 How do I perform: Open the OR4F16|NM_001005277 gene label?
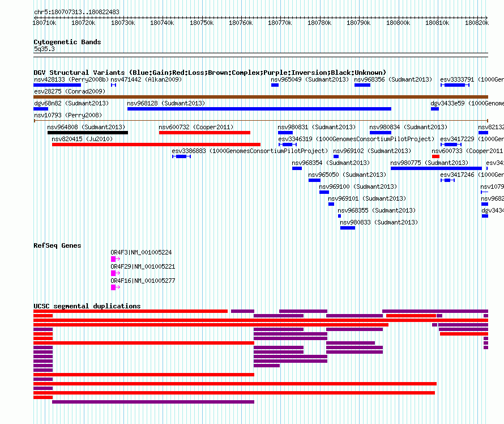tap(143, 281)
